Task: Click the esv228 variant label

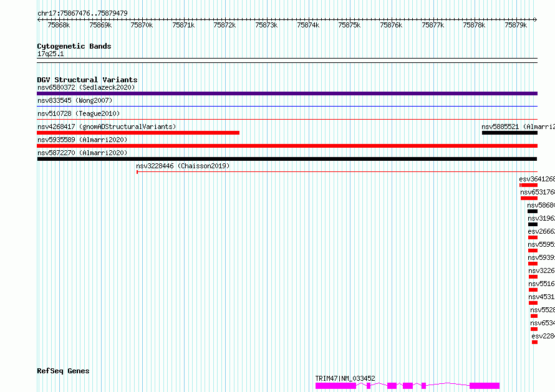Action: [543, 336]
